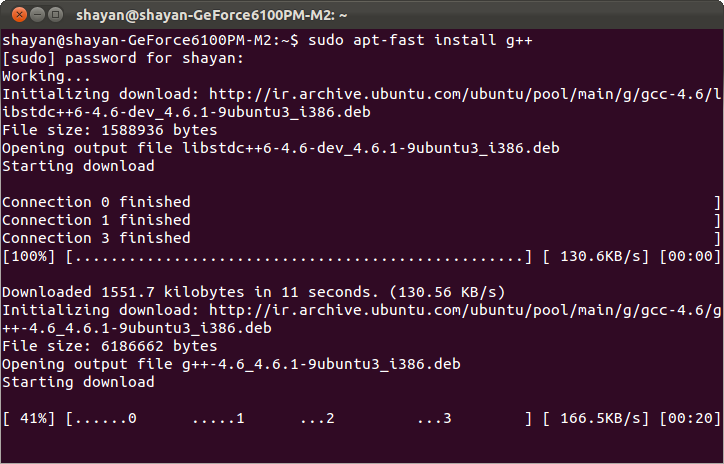
Task: Click the 'Connection 0 finished' line
Action: [96, 202]
